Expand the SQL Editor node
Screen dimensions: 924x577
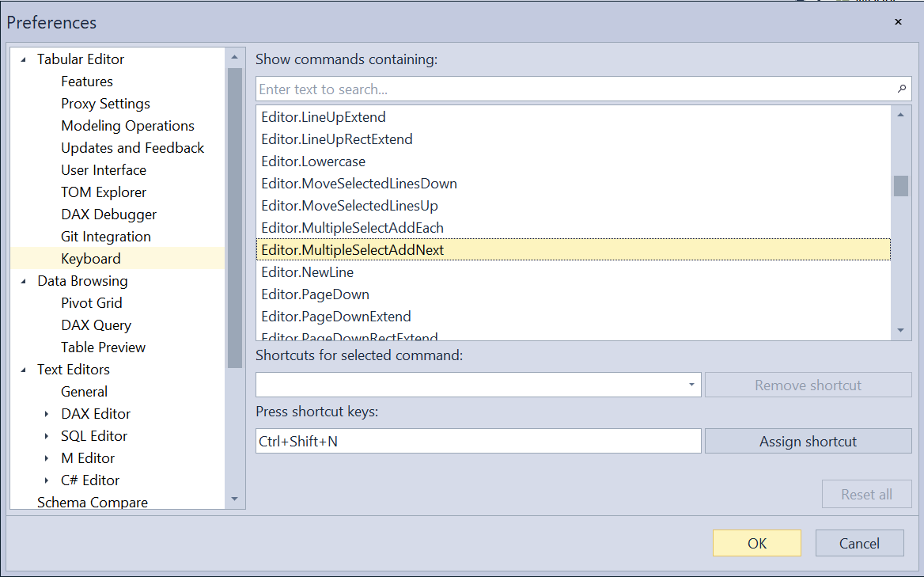47,435
